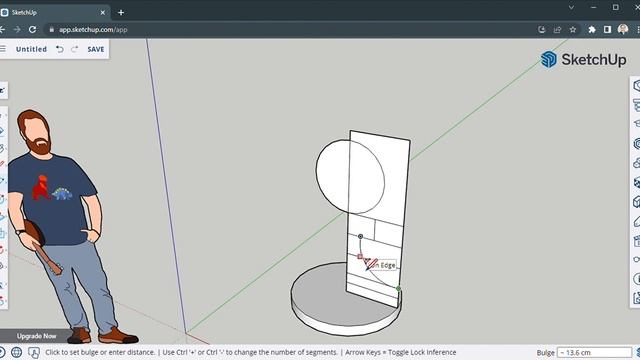This screenshot has width=640, height=360.
Task: Open the Components panel icon
Action: click(x=637, y=163)
